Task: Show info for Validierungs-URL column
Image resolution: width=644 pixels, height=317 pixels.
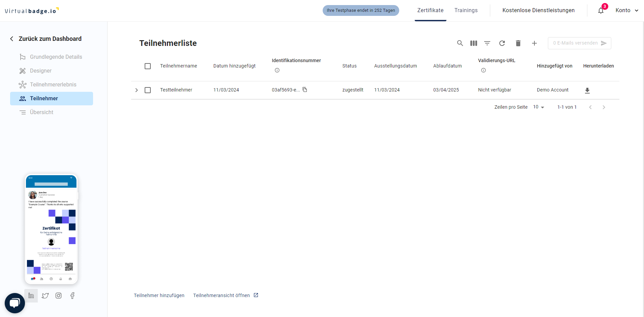Action: click(484, 70)
